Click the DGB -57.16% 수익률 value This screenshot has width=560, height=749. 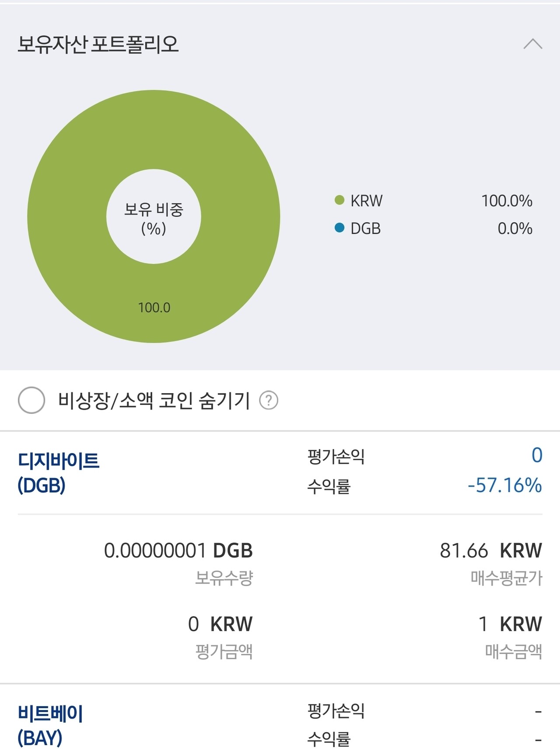pyautogui.click(x=504, y=485)
